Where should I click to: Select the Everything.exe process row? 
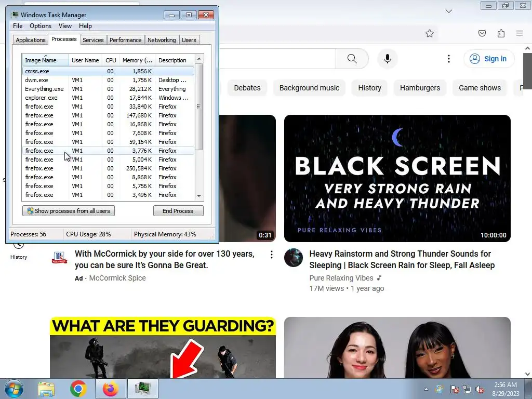point(108,89)
